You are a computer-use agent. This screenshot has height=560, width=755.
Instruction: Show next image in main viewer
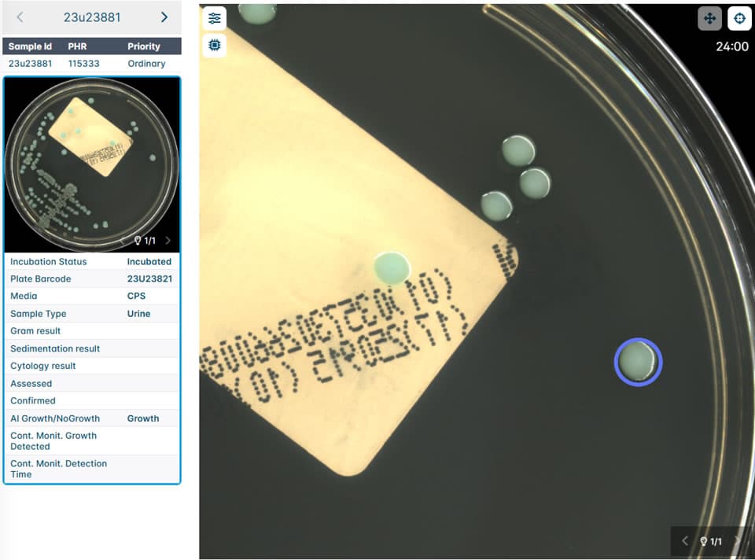click(737, 541)
